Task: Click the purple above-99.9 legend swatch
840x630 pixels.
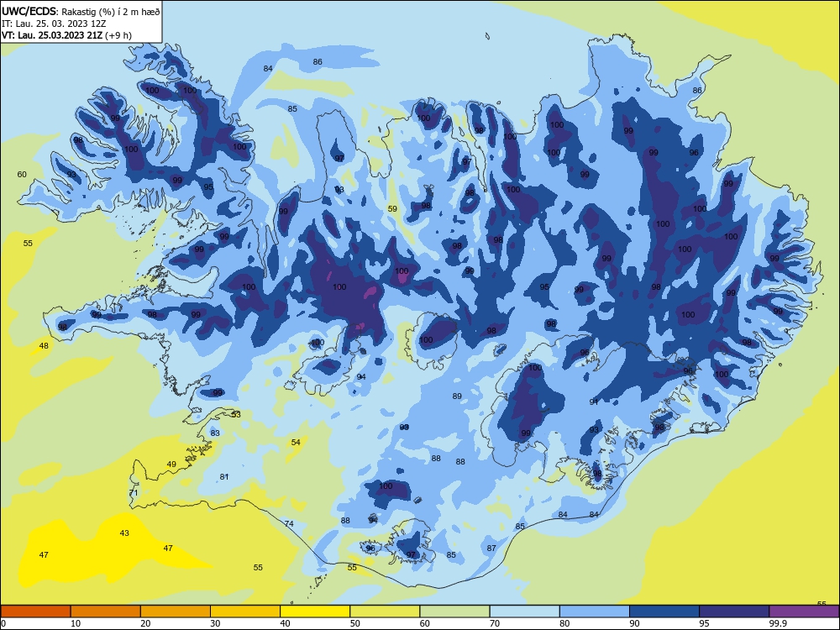Action: tap(804, 612)
